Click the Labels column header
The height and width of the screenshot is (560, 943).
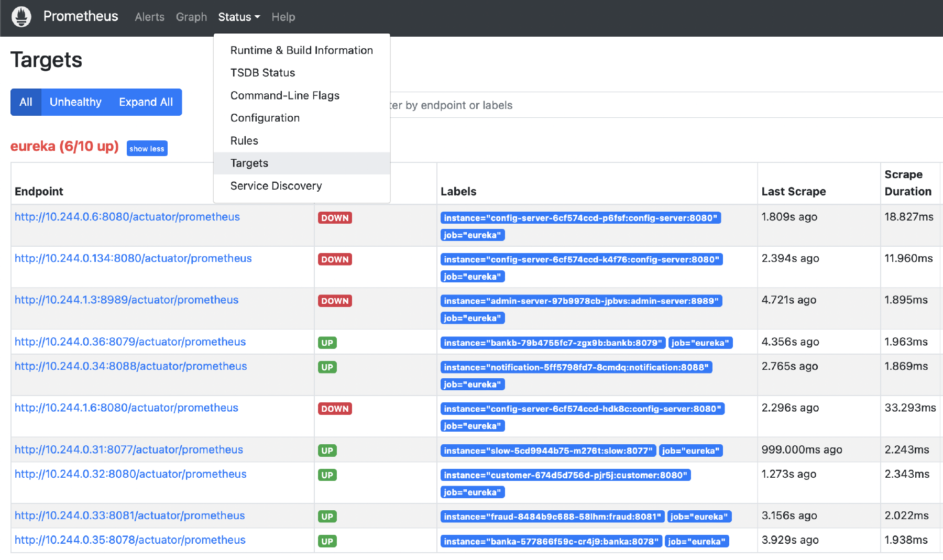458,192
